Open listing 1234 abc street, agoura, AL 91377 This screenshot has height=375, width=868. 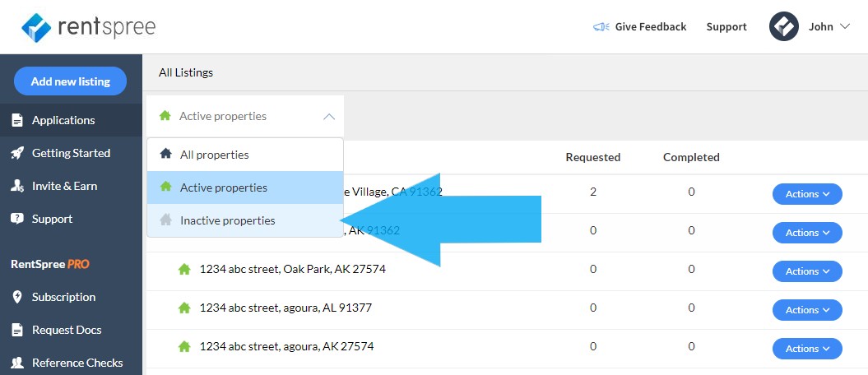point(285,308)
